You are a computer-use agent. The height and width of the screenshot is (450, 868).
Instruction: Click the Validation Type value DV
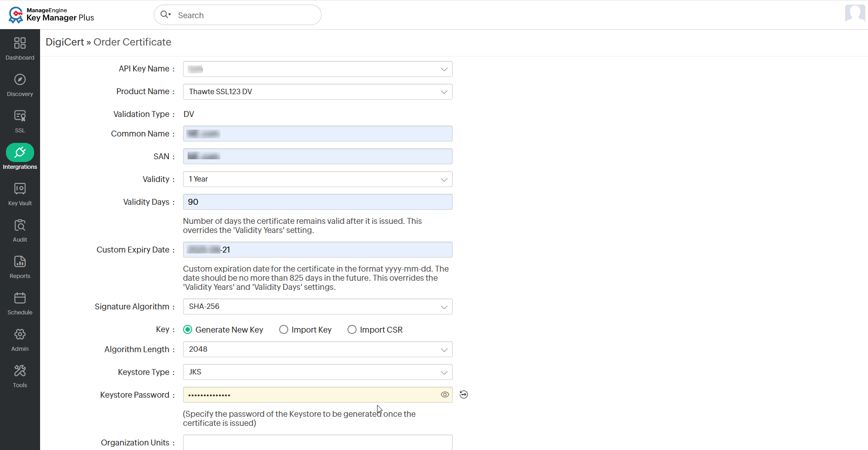[189, 114]
